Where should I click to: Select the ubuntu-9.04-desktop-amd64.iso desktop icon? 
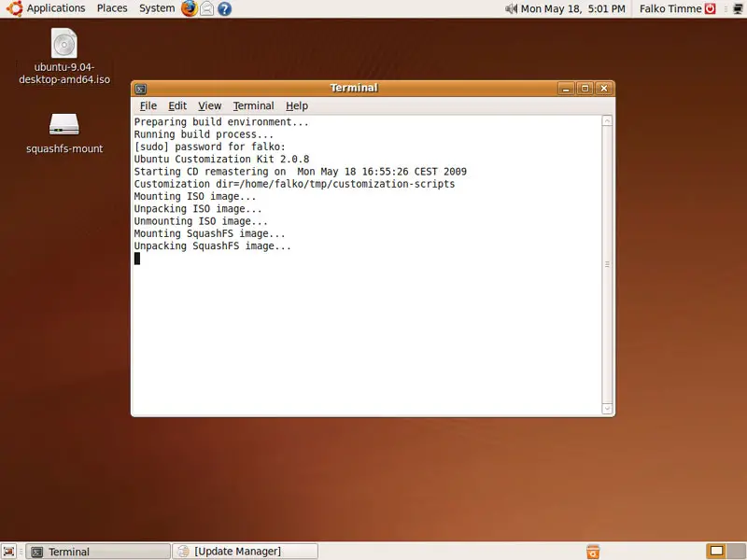(64, 56)
